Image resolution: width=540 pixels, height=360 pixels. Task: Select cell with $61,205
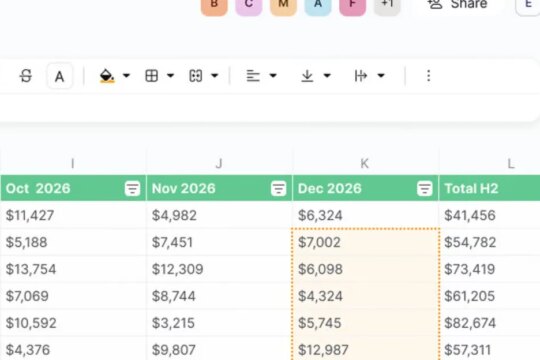point(489,296)
